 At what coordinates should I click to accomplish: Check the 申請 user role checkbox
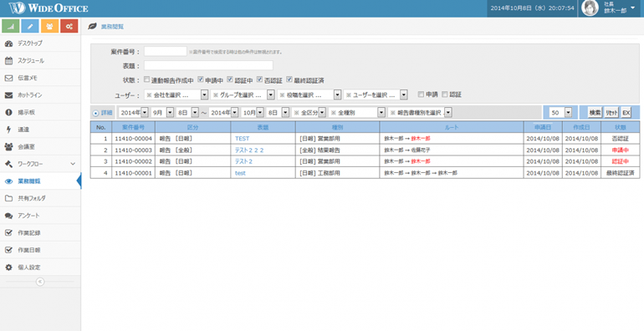pos(421,94)
